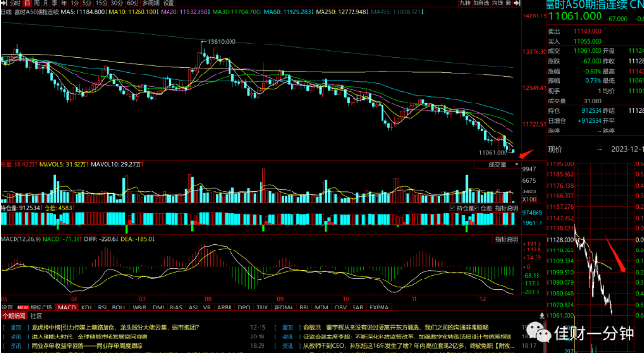Click the latest candlestick at 11061.000
The height and width of the screenshot is (353, 644).
[513, 151]
